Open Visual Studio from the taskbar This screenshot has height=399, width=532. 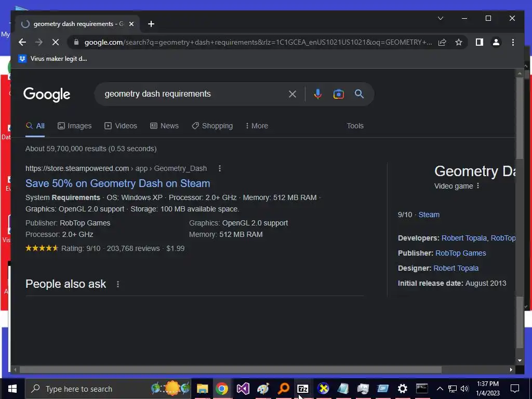click(243, 389)
